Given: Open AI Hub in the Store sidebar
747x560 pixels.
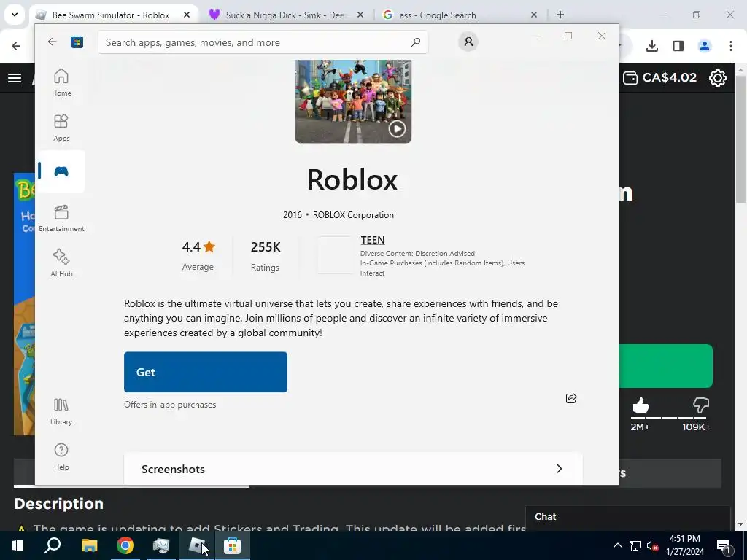Looking at the screenshot, I should tap(61, 263).
